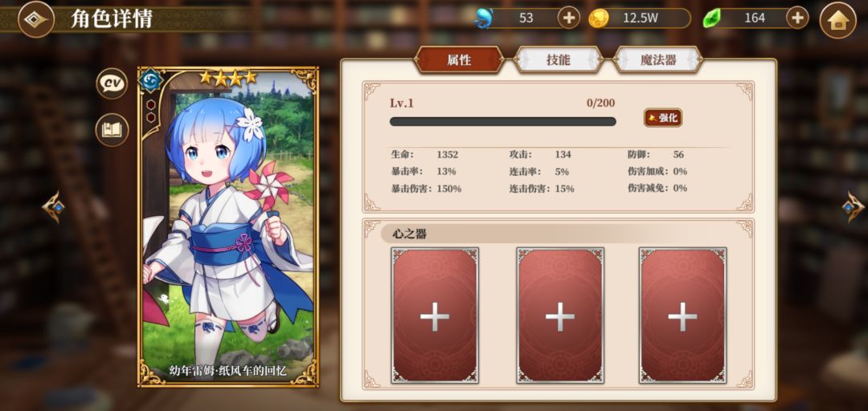Screen dimensions: 868x411
Task: Click the gold coin icon
Action: [x=599, y=18]
